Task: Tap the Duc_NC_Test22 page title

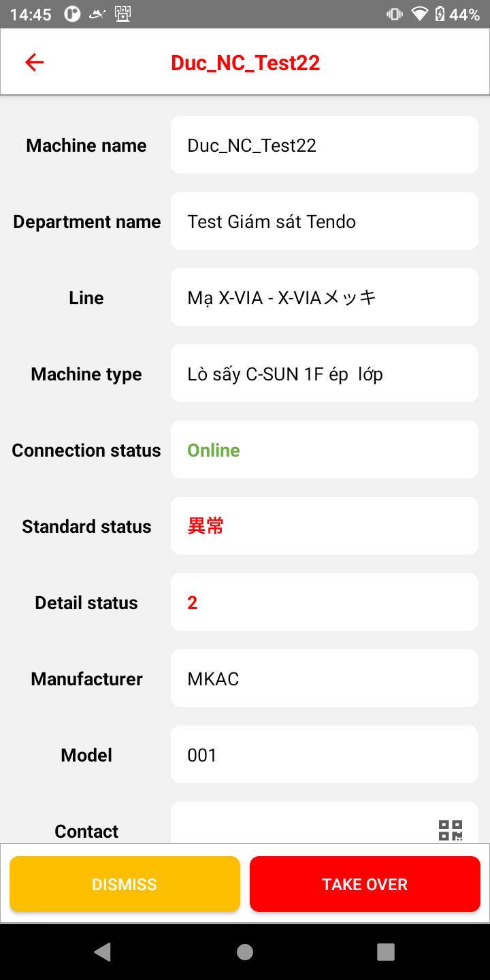Action: tap(245, 63)
